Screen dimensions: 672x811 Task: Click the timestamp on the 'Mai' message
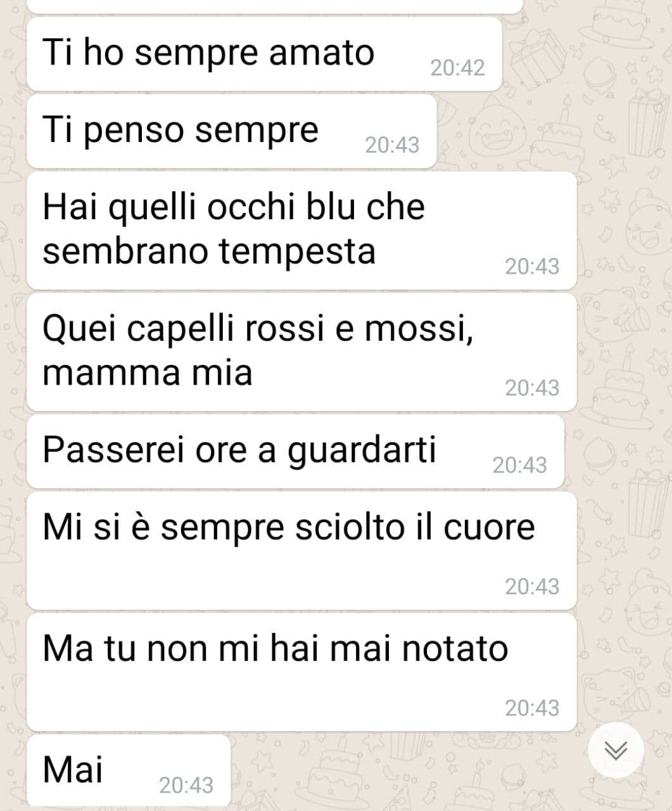click(x=186, y=785)
